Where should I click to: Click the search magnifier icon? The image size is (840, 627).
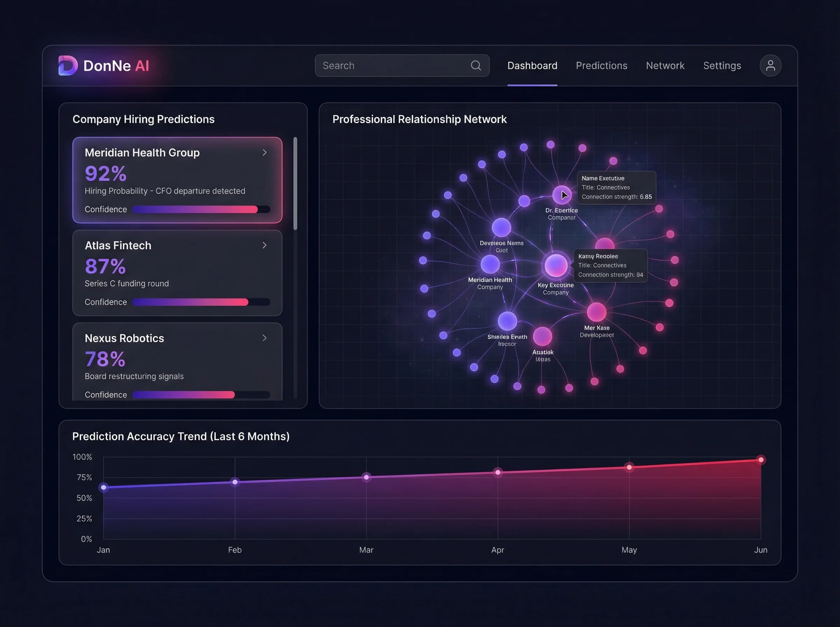[x=476, y=65]
